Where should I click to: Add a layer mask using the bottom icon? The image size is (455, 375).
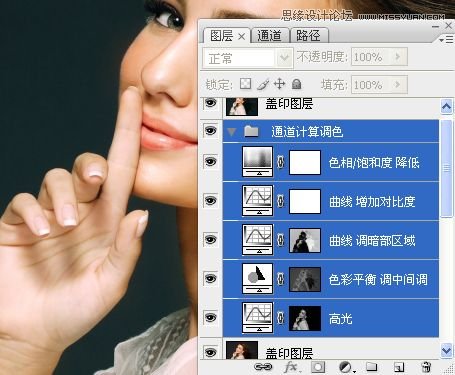[x=318, y=367]
